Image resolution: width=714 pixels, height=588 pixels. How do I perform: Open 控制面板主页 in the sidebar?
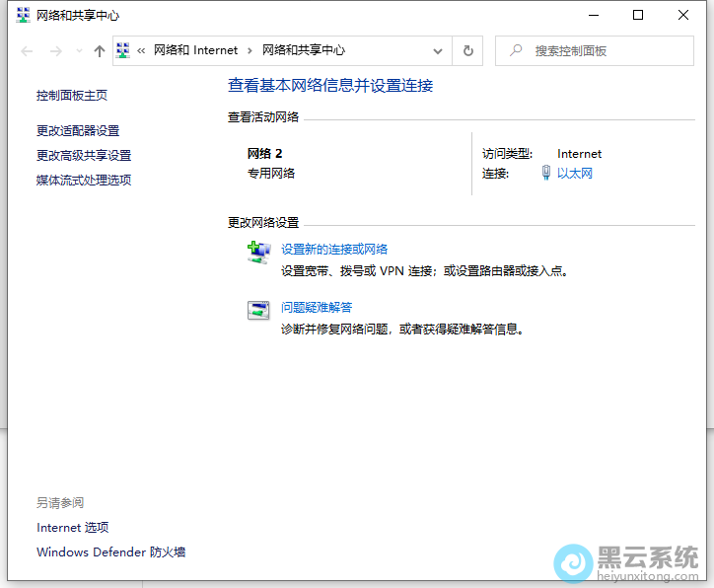pyautogui.click(x=72, y=96)
